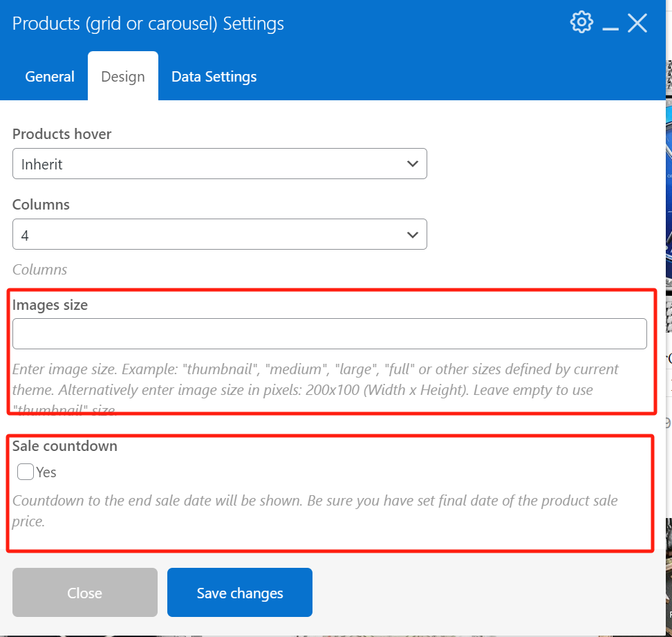
Task: Open the settings gear icon
Action: tap(581, 22)
